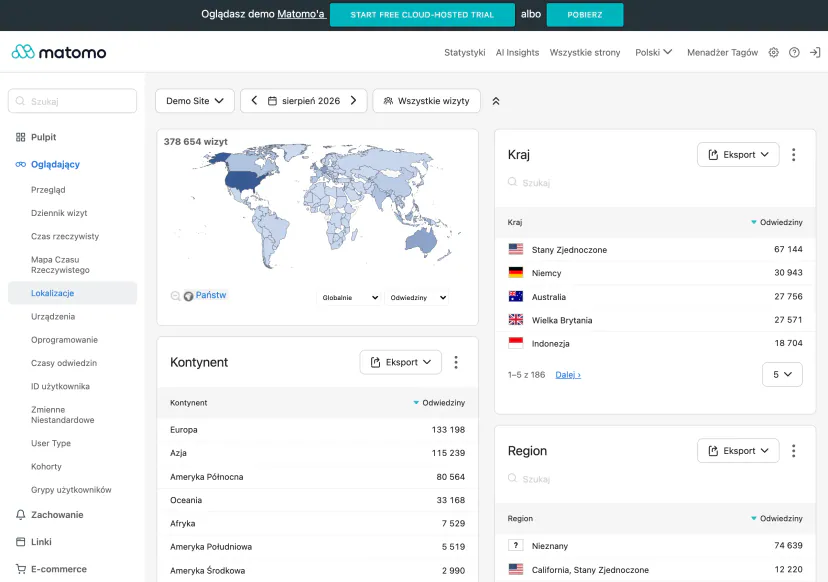Change the Kraj rows limit dropdown showing 5
Image resolution: width=828 pixels, height=582 pixels.
point(782,374)
